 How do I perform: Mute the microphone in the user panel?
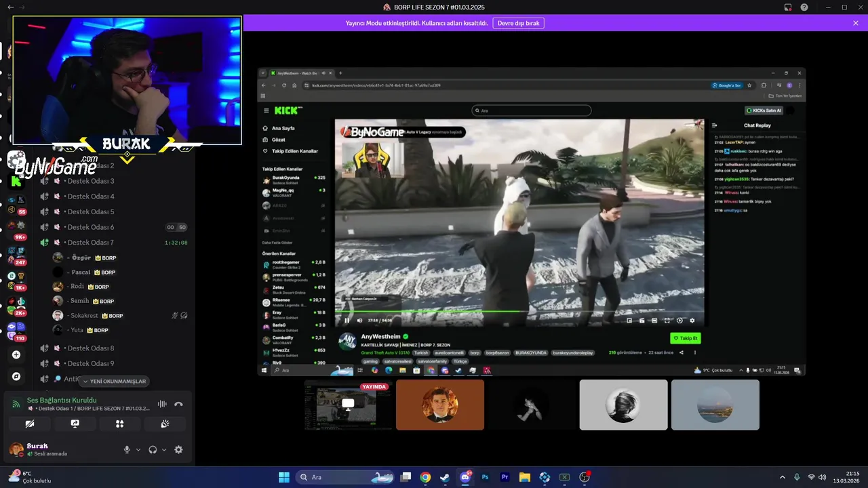[x=127, y=449]
